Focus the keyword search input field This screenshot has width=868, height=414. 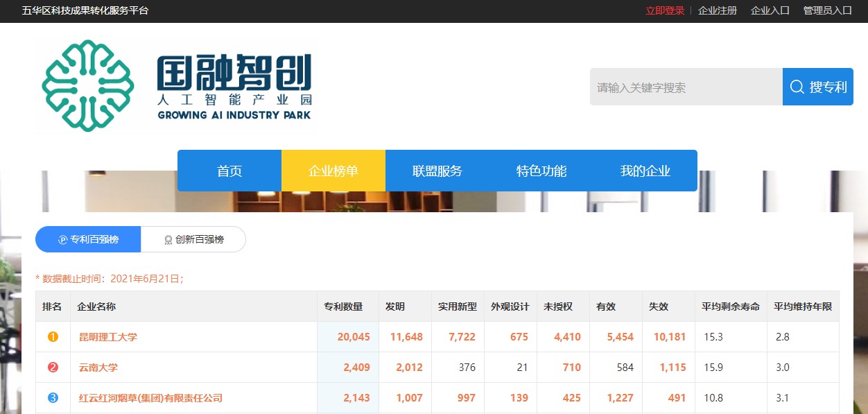tap(686, 87)
